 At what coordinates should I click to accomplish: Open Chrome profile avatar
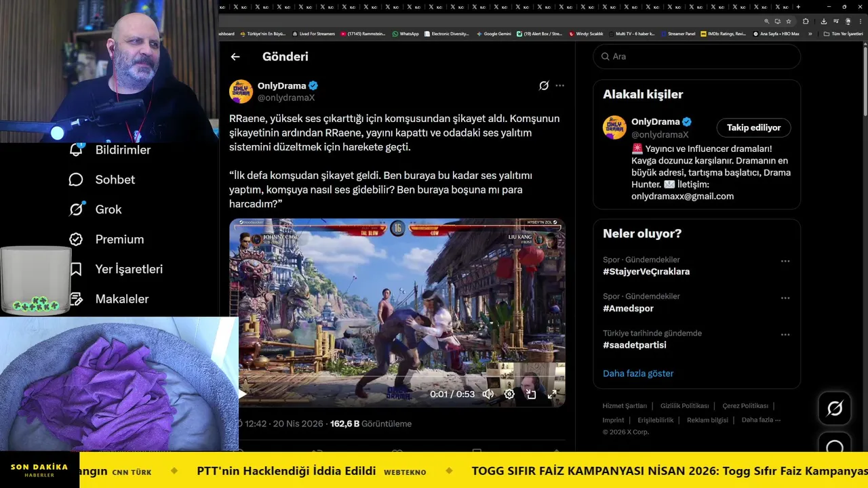click(x=848, y=21)
